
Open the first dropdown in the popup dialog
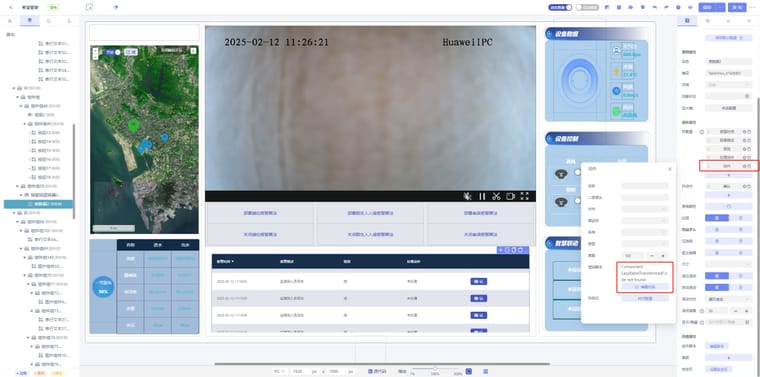click(645, 209)
